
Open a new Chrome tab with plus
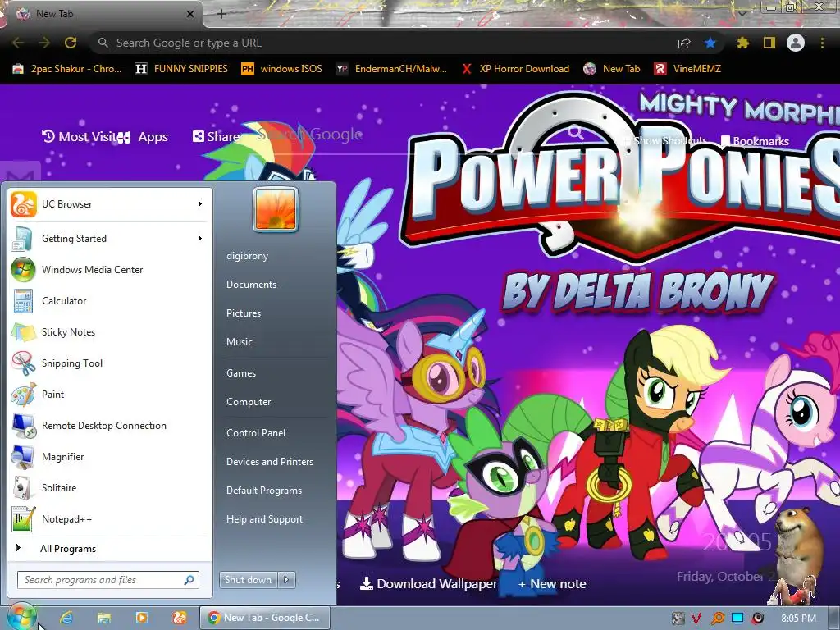pos(221,14)
